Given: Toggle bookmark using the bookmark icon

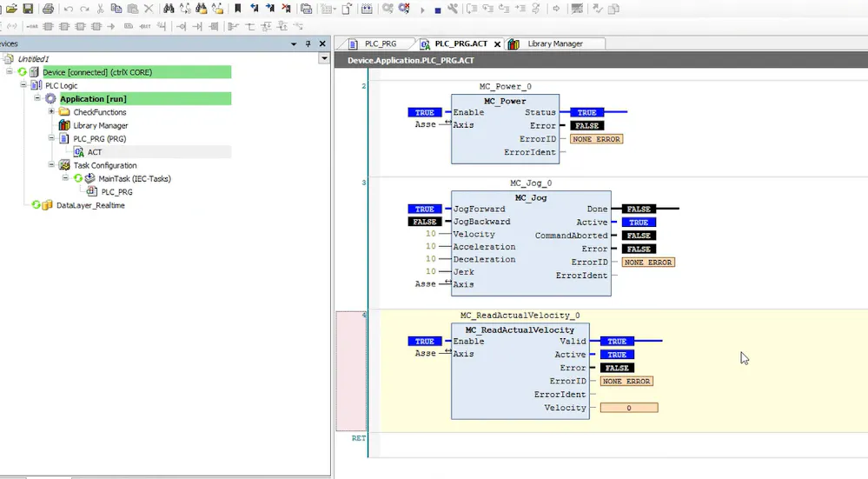Looking at the screenshot, I should pyautogui.click(x=237, y=9).
